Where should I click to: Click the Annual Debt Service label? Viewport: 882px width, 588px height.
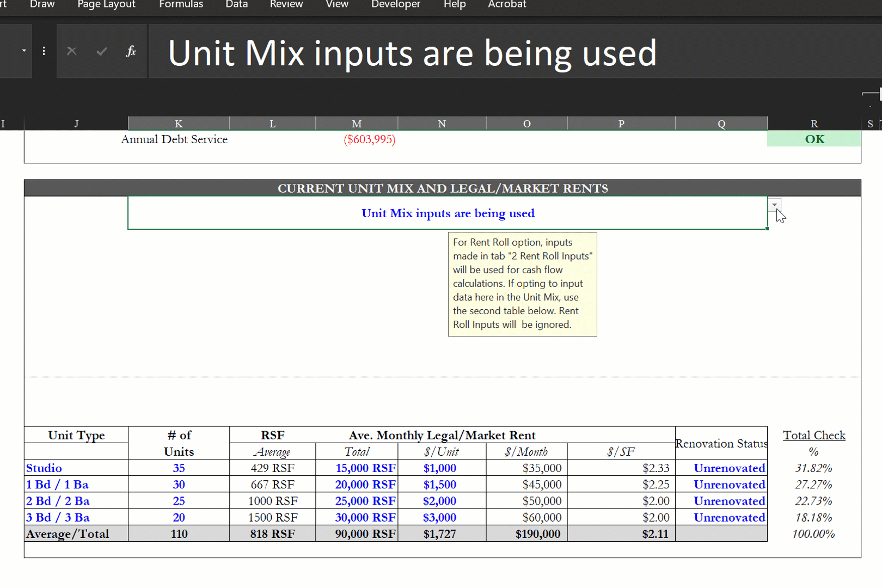point(174,139)
